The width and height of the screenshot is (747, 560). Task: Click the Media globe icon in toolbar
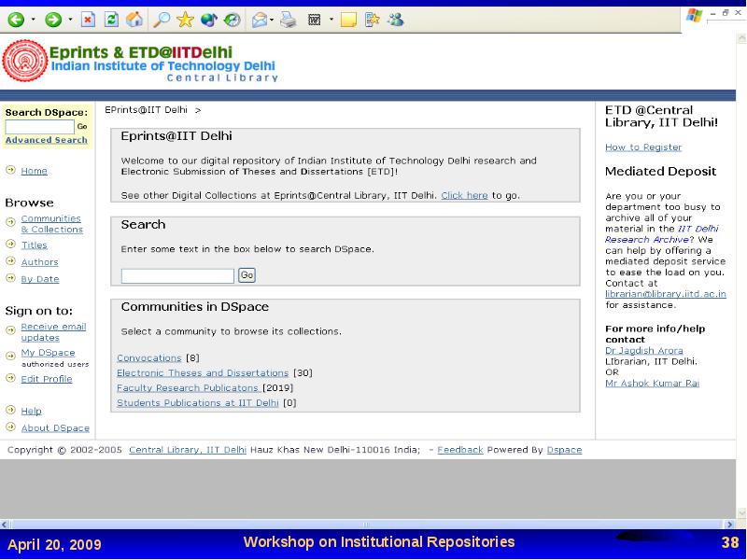click(208, 20)
